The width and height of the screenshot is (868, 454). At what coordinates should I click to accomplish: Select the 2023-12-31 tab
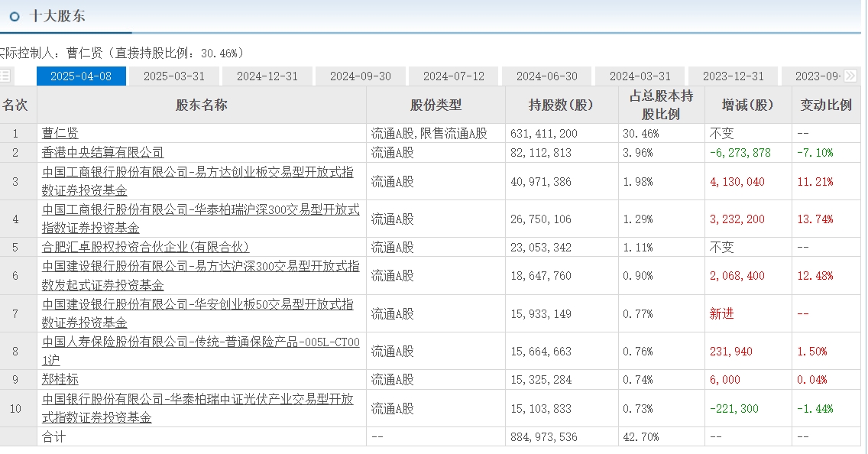734,76
